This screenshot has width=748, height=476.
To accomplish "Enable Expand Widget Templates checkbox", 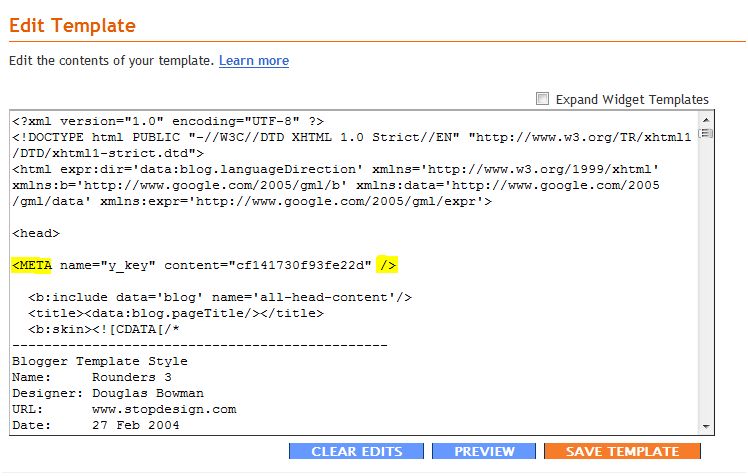I will click(542, 99).
